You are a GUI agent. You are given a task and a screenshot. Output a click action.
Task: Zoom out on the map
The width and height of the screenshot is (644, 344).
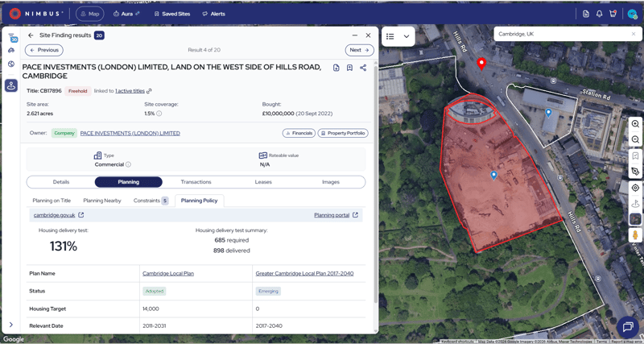click(x=635, y=139)
